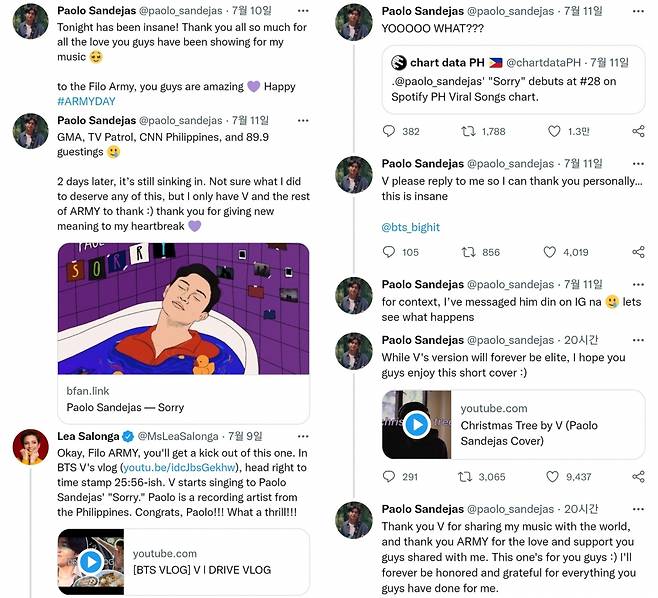Image resolution: width=658 pixels, height=598 pixels.
Task: Retweet the Christmas Tree cover tweet
Action: click(467, 477)
